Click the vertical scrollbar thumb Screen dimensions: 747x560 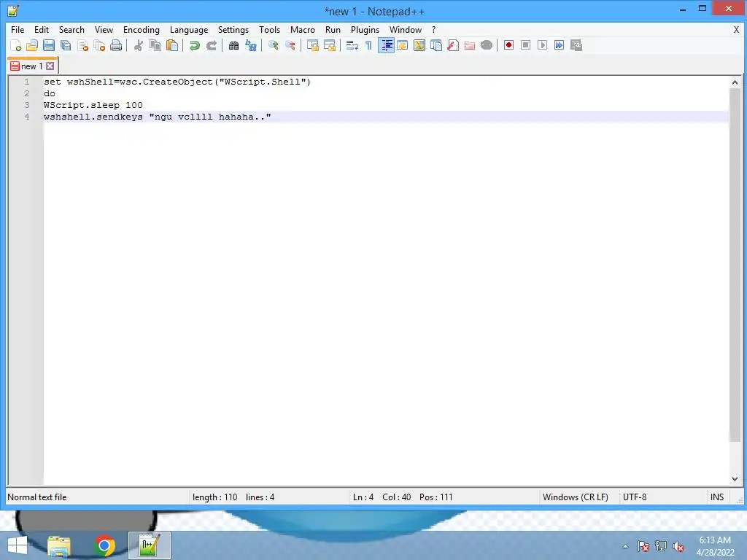coord(735,265)
